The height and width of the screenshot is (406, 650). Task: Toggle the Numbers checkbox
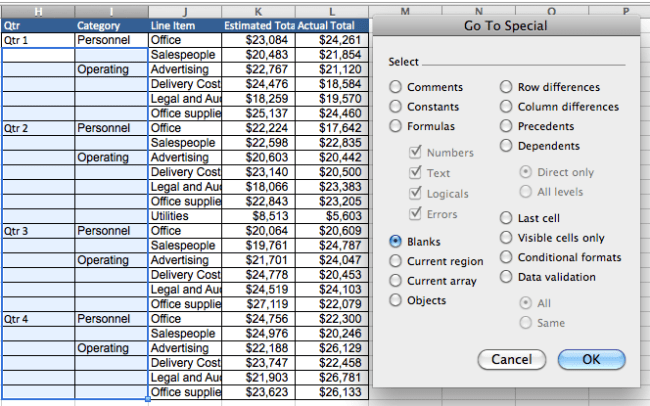point(415,153)
